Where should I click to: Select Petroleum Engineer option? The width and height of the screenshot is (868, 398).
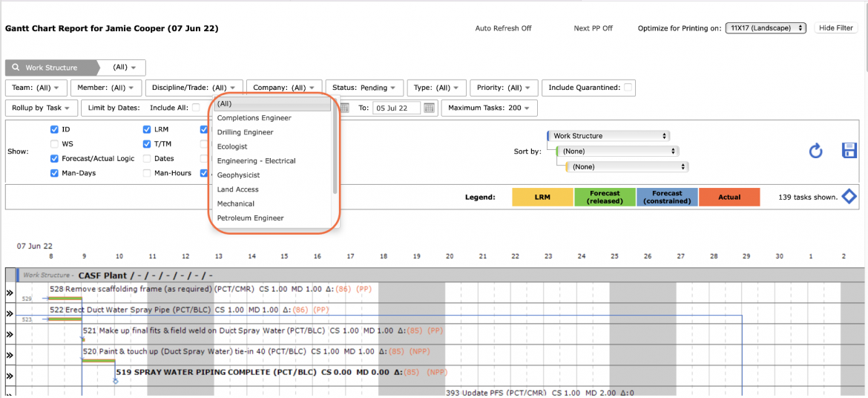click(x=273, y=218)
